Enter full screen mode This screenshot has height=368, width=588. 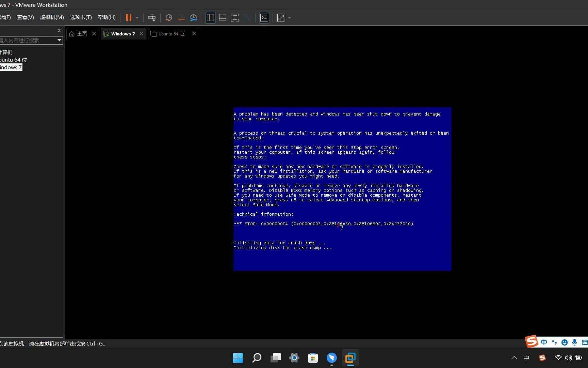(x=235, y=18)
